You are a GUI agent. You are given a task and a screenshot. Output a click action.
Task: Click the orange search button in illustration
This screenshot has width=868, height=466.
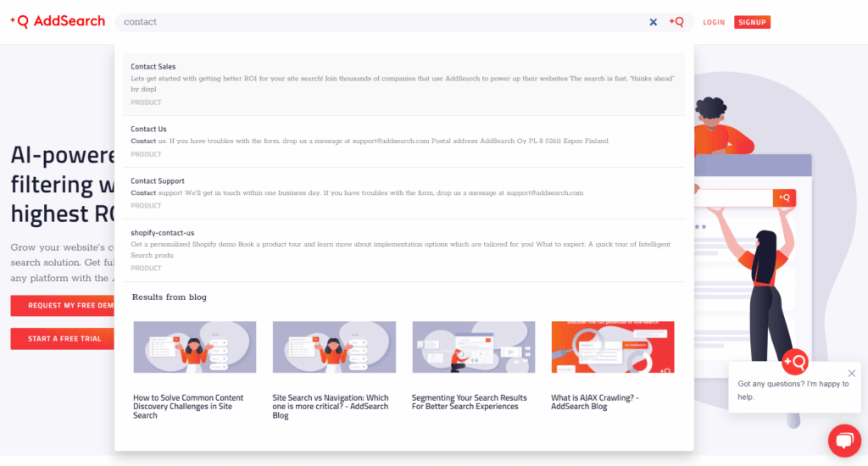point(784,197)
